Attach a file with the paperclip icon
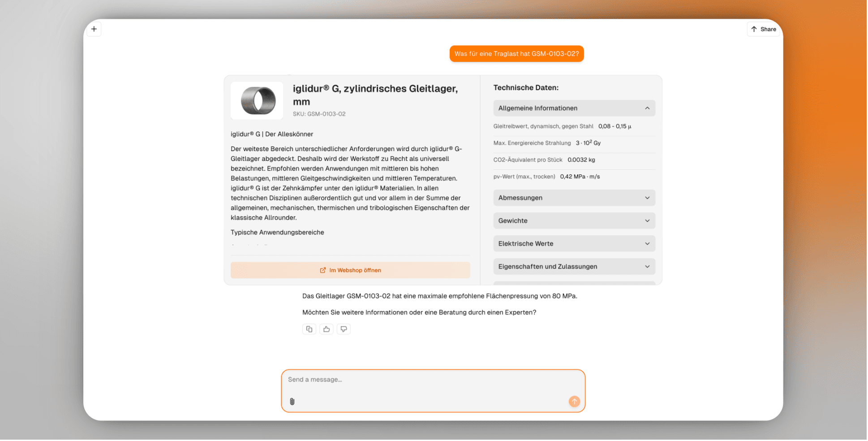This screenshot has height=441, width=868. coord(292,402)
